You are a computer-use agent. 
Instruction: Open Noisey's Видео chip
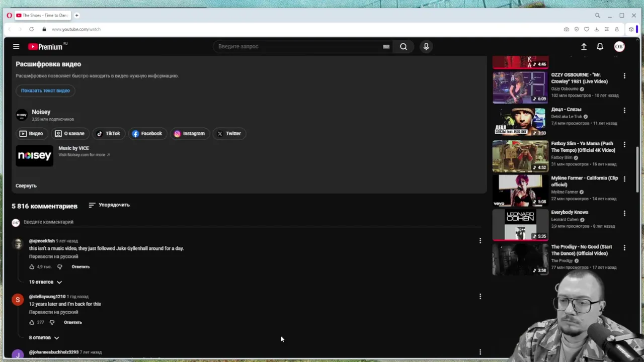coord(31,134)
